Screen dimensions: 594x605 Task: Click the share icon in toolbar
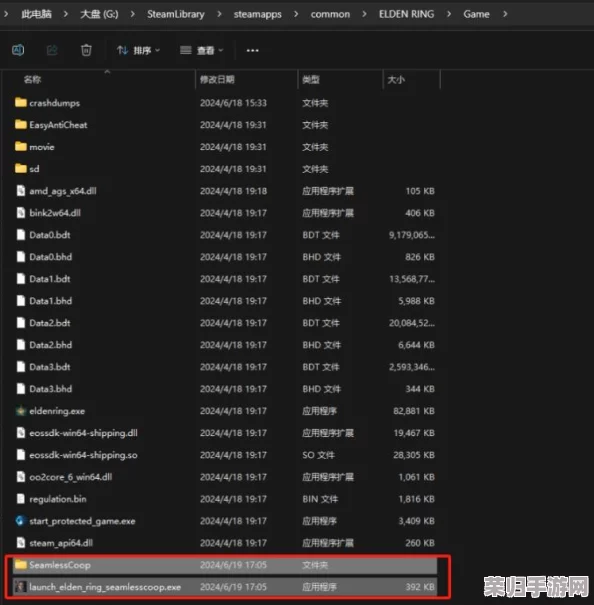coord(52,50)
